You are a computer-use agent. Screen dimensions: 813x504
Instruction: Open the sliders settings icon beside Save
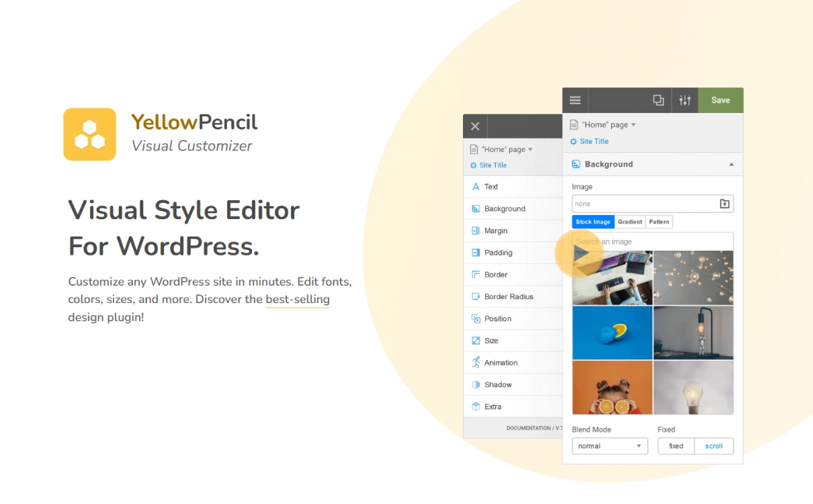[685, 100]
